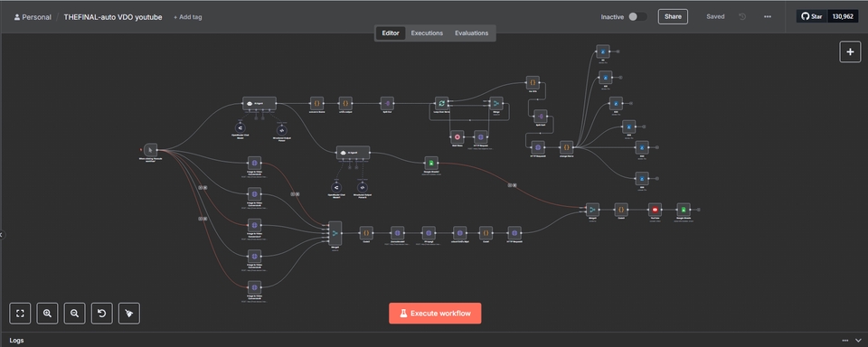The width and height of the screenshot is (868, 347).
Task: Select the topmost Image to Video HTTP node
Action: tap(254, 163)
